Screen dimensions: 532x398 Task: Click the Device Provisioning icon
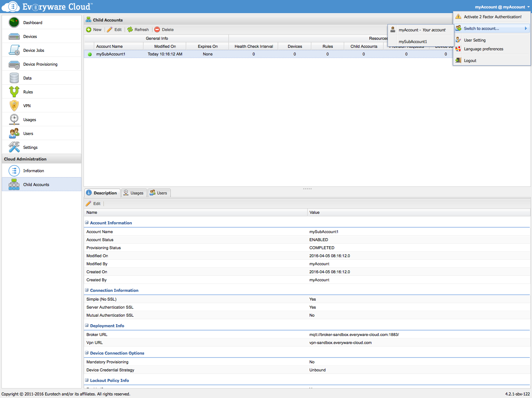(14, 65)
